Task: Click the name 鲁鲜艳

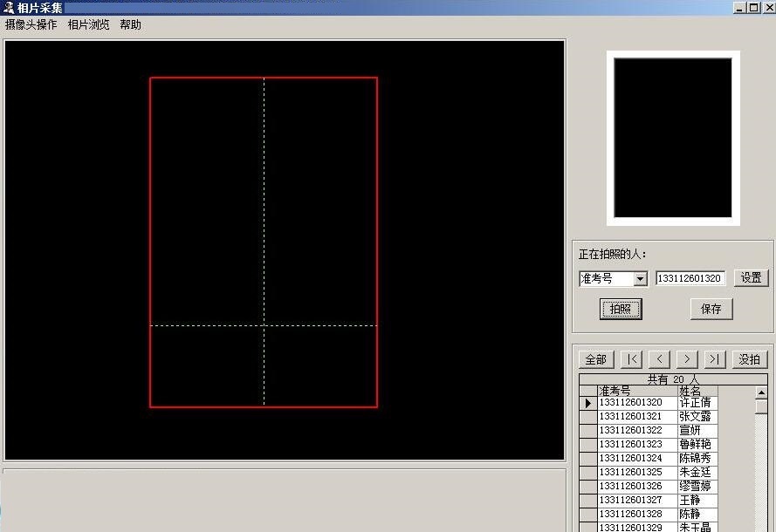Action: tap(695, 445)
